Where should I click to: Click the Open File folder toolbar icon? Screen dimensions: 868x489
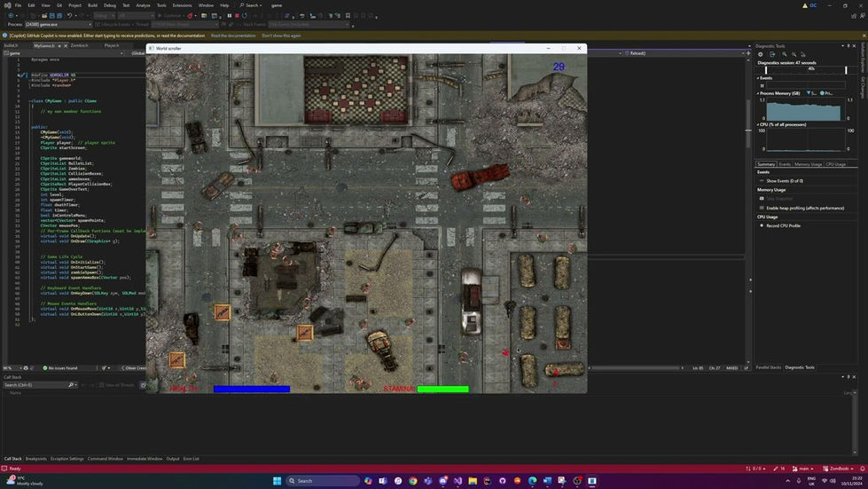click(x=44, y=15)
